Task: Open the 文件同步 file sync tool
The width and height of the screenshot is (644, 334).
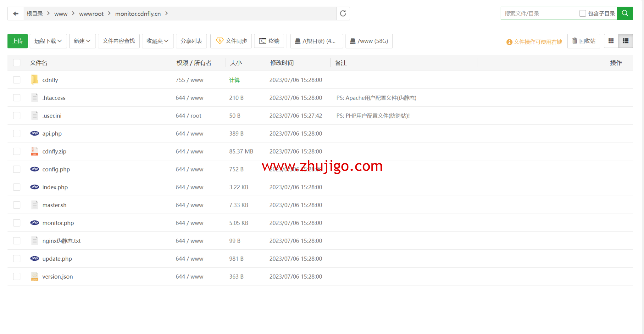Action: (231, 41)
